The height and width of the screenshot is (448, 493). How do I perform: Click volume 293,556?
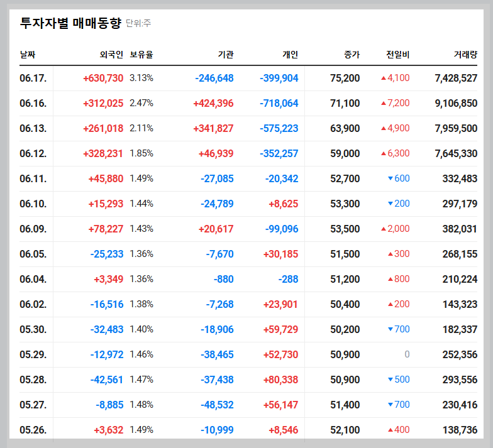[460, 380]
